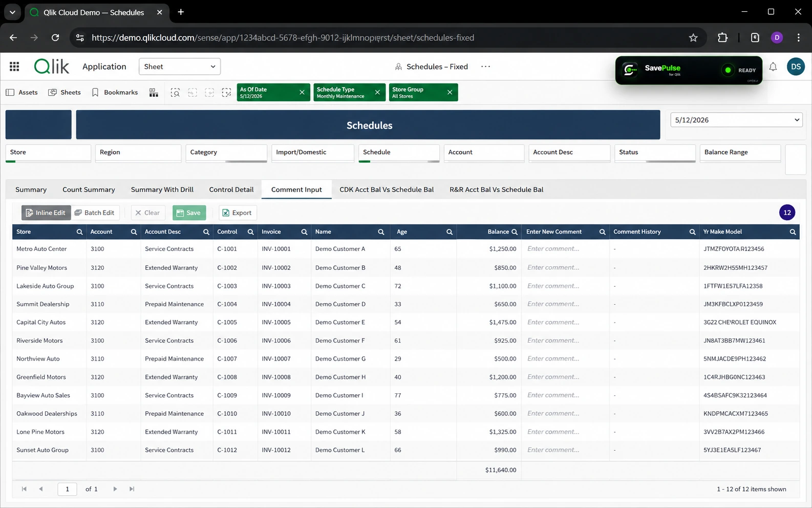Toggle Batch Edit mode
The image size is (812, 508).
pos(95,213)
